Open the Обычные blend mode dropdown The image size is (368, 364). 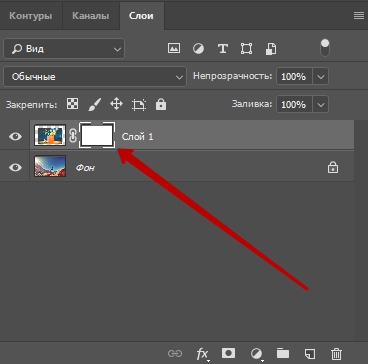coord(95,77)
